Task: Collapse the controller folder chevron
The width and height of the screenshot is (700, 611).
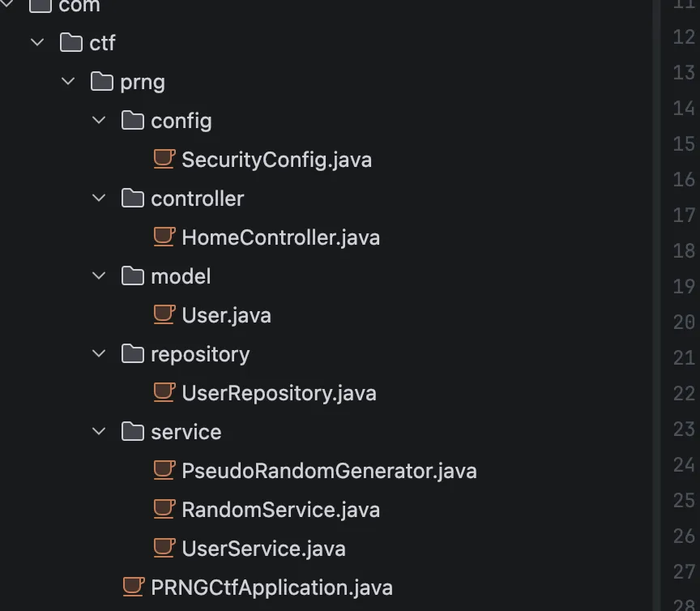Action: [99, 199]
